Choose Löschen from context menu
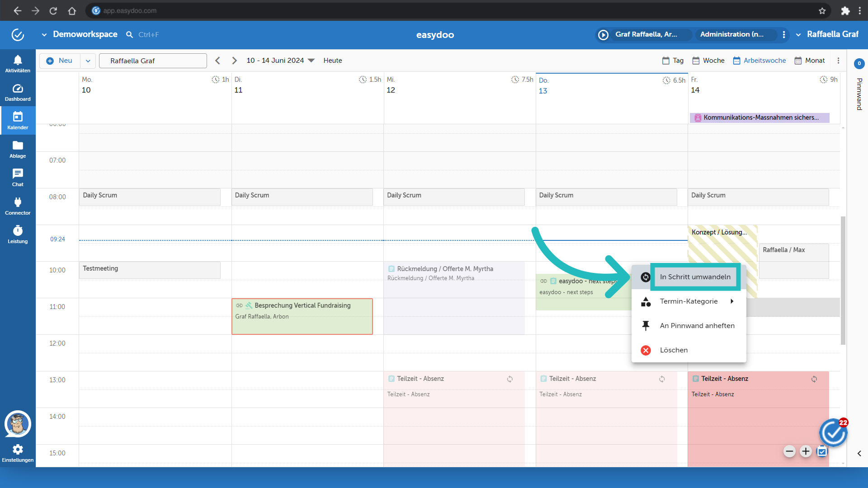The width and height of the screenshot is (868, 488). coord(689,350)
